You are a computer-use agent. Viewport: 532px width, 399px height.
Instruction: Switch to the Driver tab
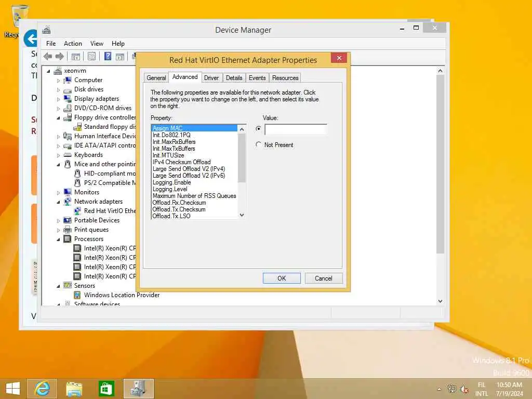(211, 78)
